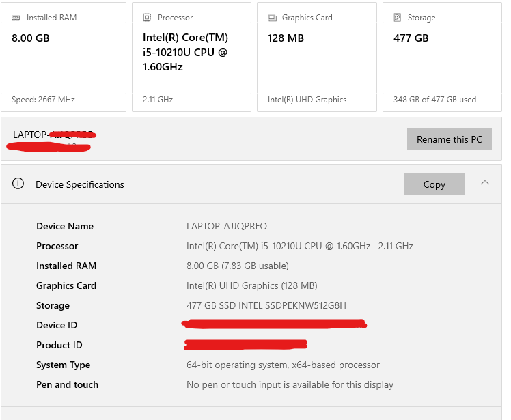Click the Storage drive icon

398,17
